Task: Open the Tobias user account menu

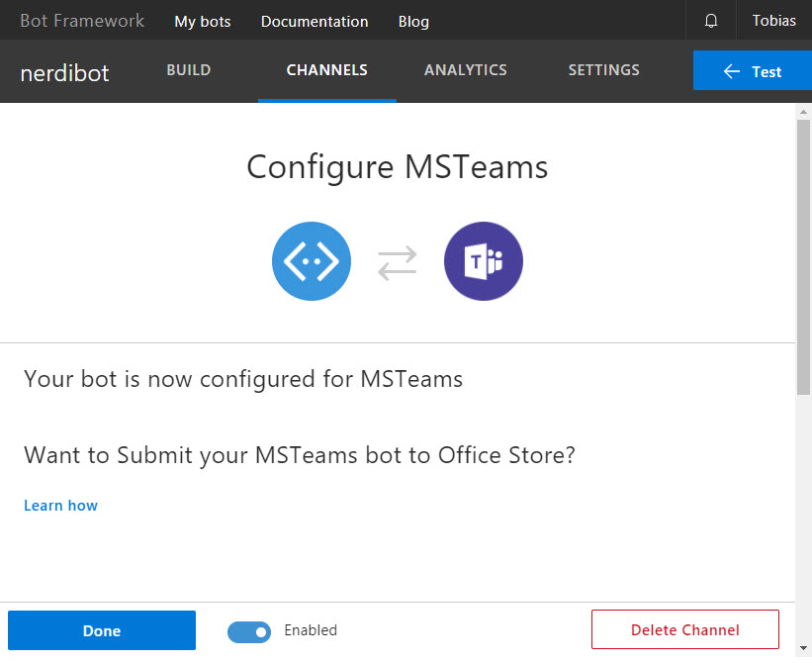Action: click(773, 21)
